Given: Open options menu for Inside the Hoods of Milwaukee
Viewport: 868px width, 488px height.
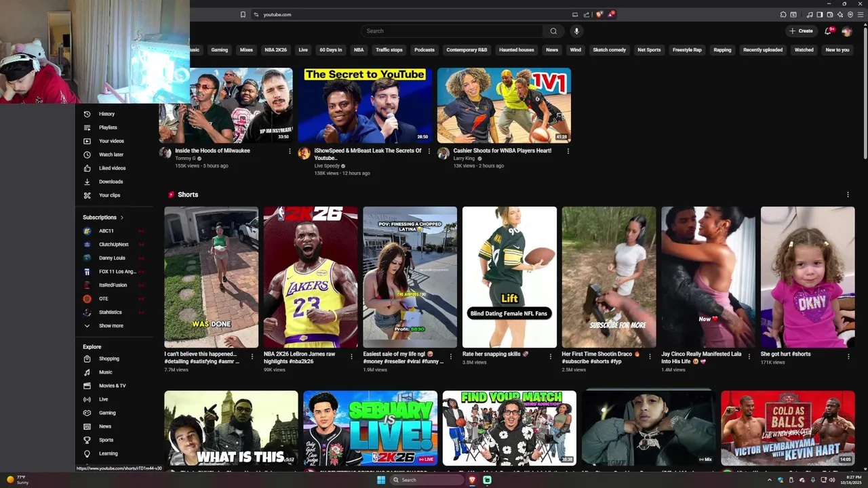Looking at the screenshot, I should pyautogui.click(x=290, y=151).
